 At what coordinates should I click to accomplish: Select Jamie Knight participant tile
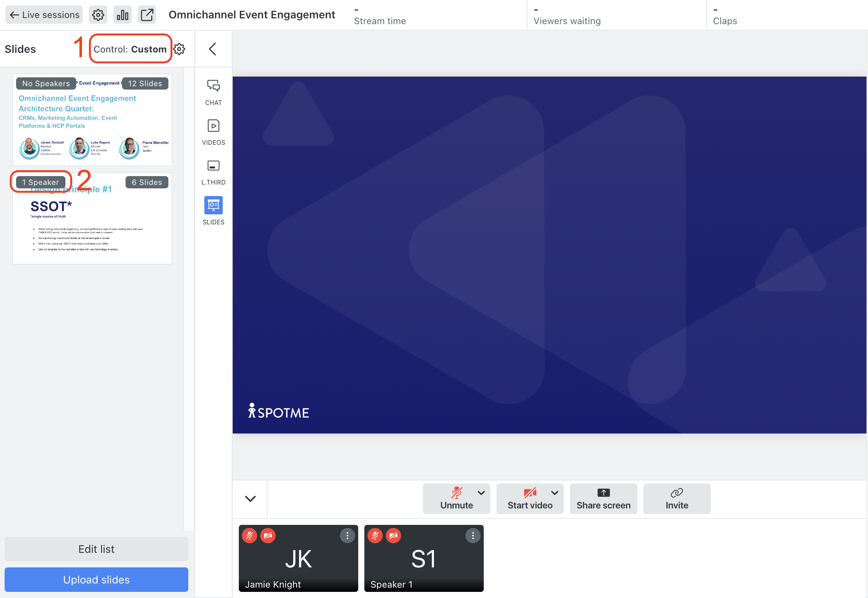click(299, 558)
